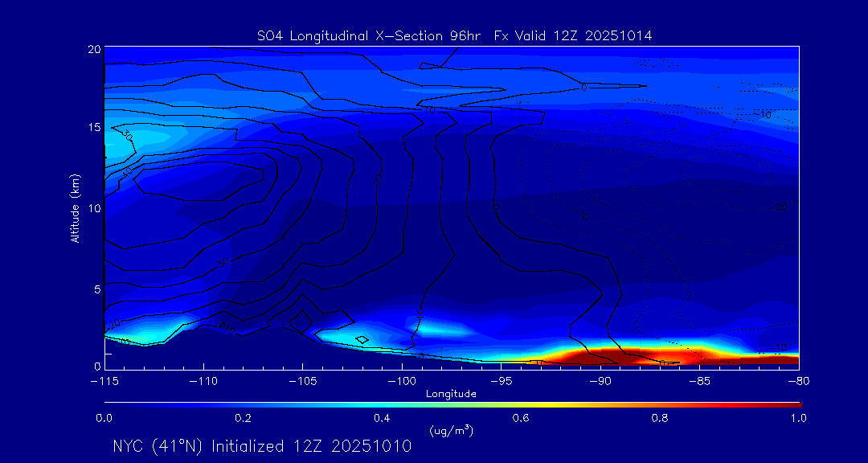
Task: Click the large diamond contour near -105 longitude
Action: click(301, 320)
